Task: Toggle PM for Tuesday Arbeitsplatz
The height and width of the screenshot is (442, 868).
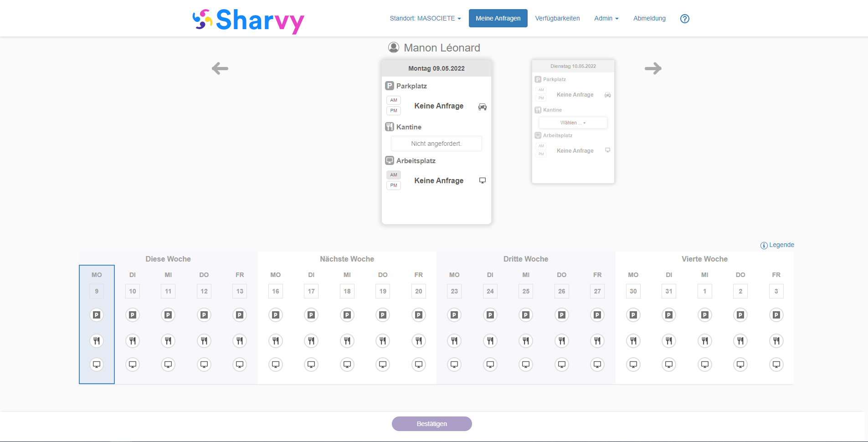Action: 541,154
